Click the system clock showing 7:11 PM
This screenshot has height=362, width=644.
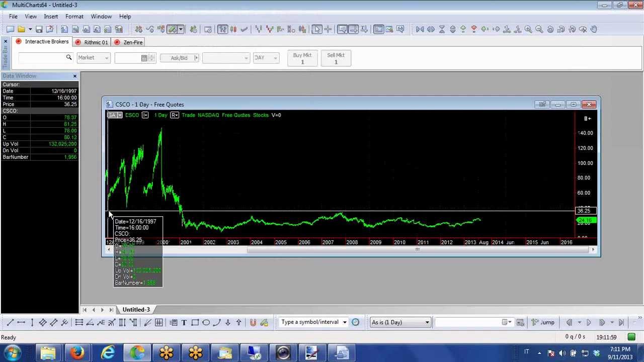point(620,349)
